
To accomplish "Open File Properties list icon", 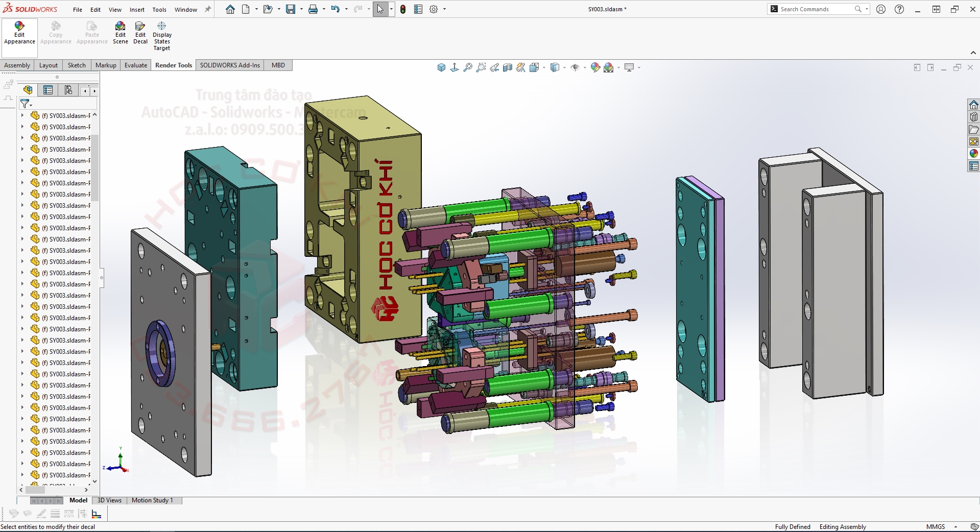I will [418, 9].
